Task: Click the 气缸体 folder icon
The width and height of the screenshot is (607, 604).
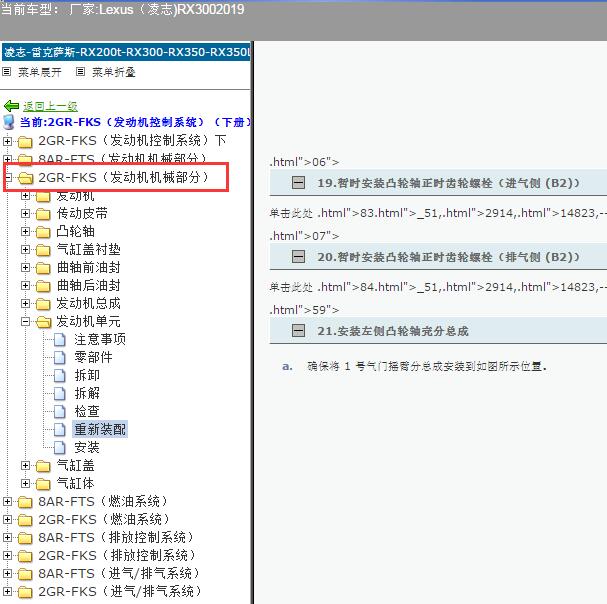Action: coord(43,484)
